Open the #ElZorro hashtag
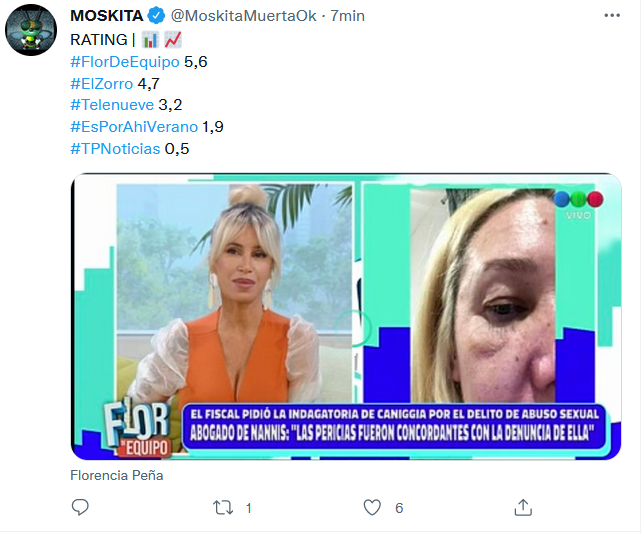 click(102, 84)
